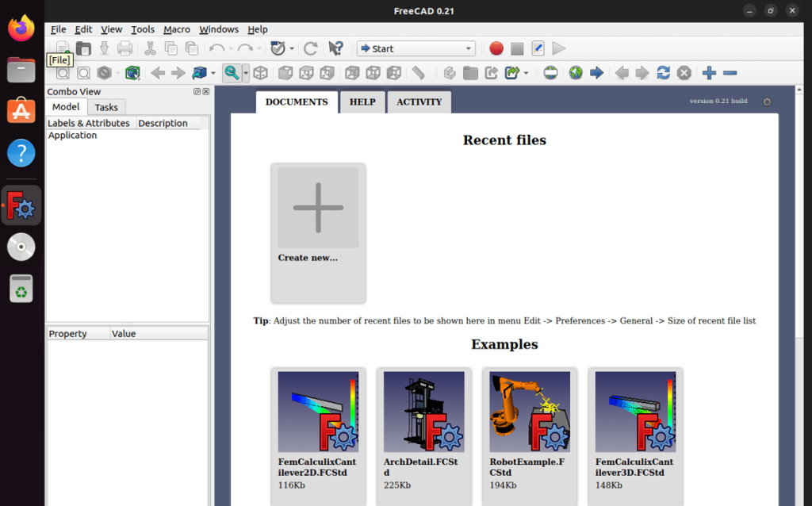This screenshot has width=812, height=506.
Task: Create a new empty document
Action: (x=61, y=48)
